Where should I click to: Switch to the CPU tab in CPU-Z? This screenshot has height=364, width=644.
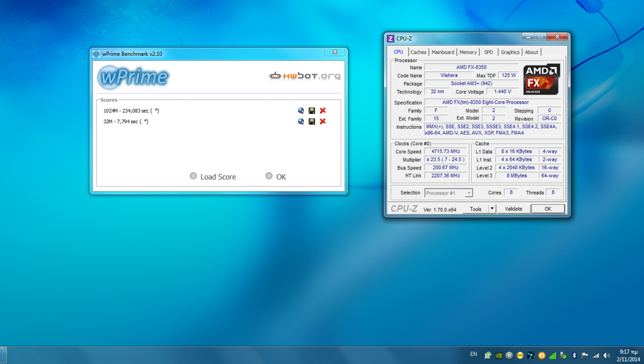[398, 52]
